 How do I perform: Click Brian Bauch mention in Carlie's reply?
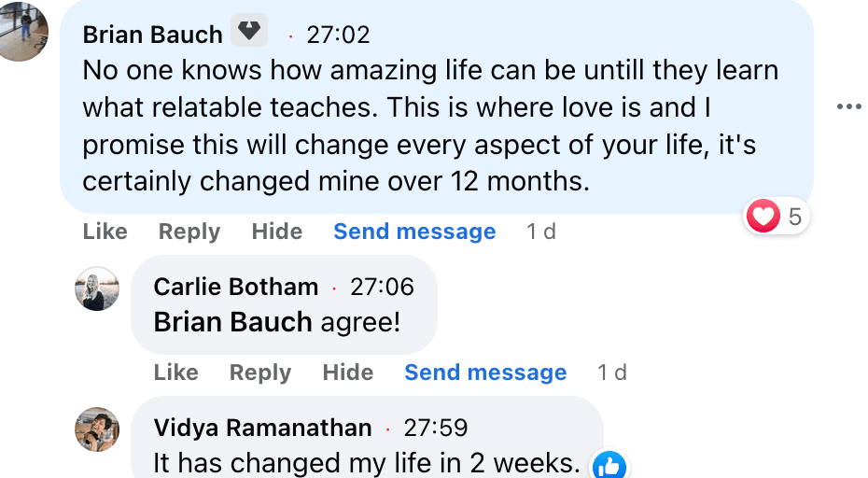232,322
